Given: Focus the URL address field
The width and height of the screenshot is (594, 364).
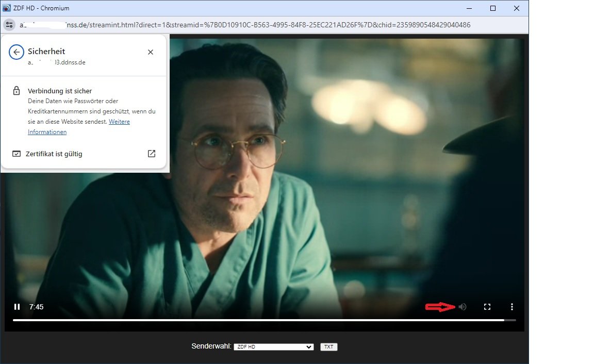Looking at the screenshot, I should (x=258, y=25).
